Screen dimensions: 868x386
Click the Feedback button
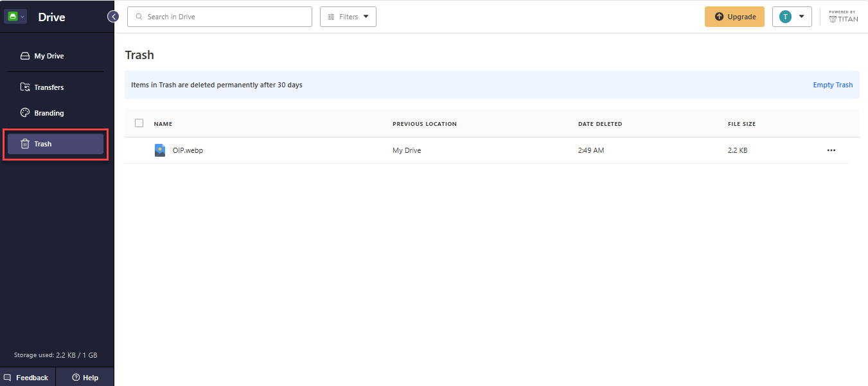pyautogui.click(x=28, y=377)
